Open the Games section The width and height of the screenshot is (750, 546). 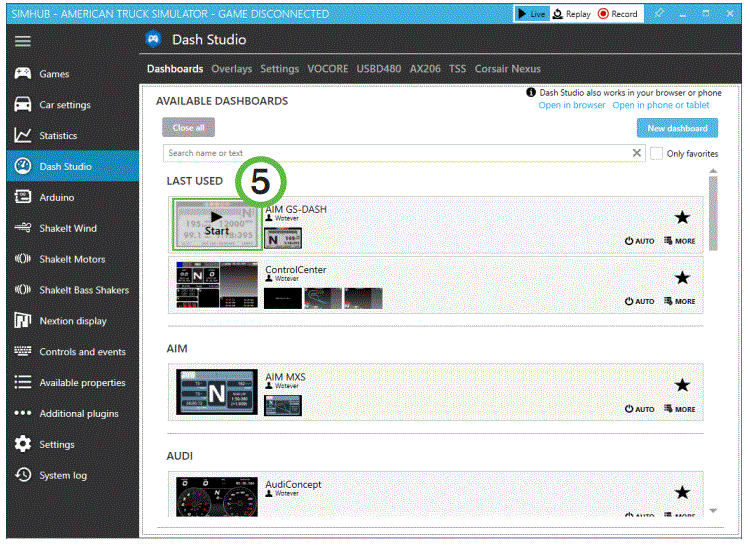point(73,74)
